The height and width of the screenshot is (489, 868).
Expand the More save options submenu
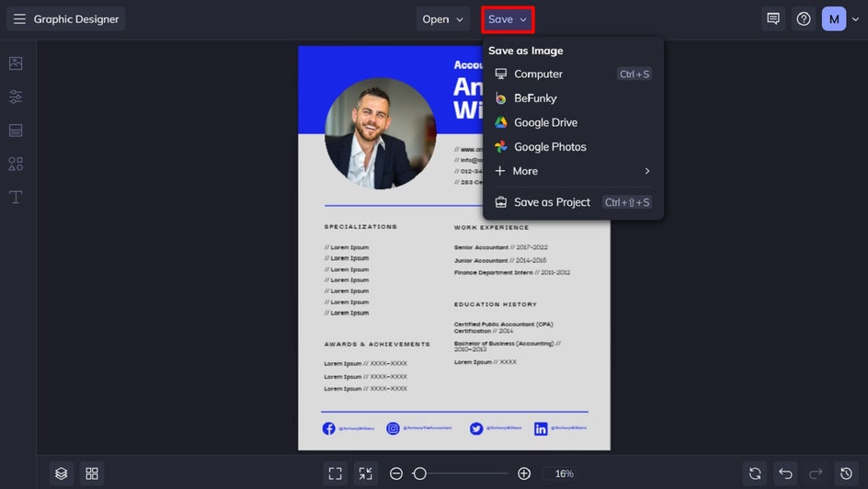pyautogui.click(x=573, y=171)
